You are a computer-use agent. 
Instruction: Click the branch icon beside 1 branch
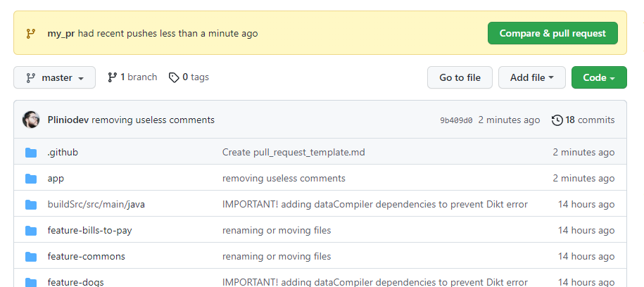click(x=112, y=77)
